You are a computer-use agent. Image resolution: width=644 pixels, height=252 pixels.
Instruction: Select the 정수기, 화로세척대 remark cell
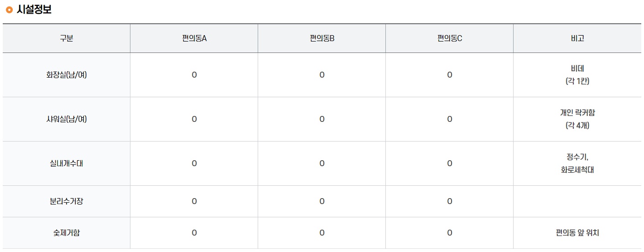click(x=577, y=163)
